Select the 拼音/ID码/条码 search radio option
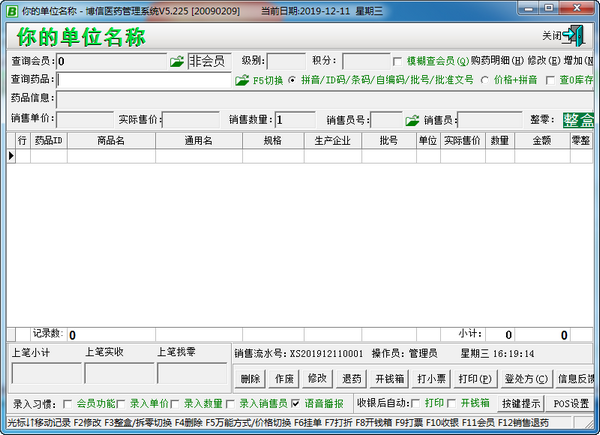 [x=292, y=80]
